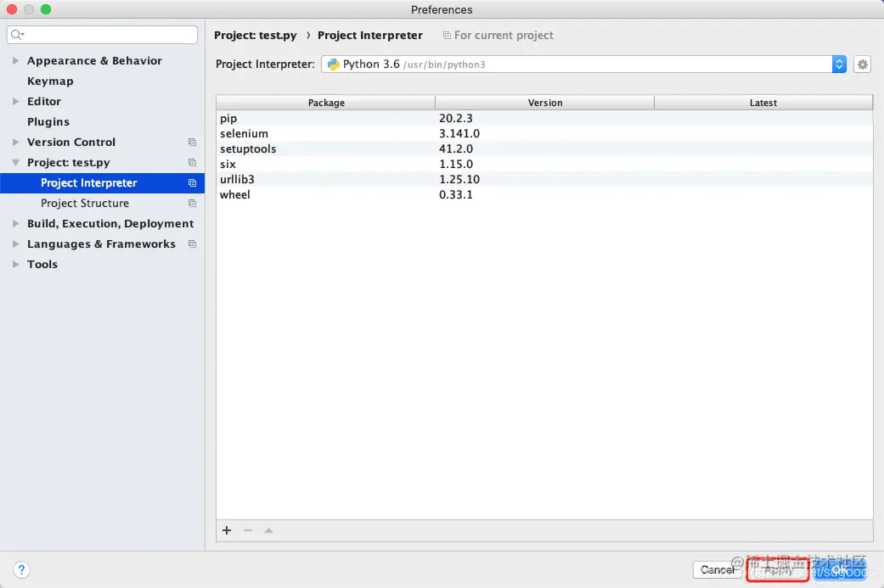Viewport: 884px width, 588px height.
Task: Click the Latest column header
Action: point(763,103)
